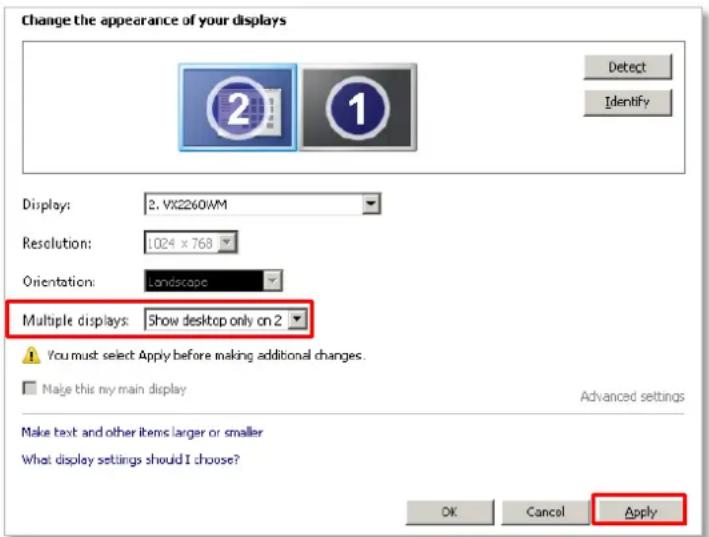This screenshot has height=537, width=709.
Task: Click the Orientation label
Action: pyautogui.click(x=59, y=282)
